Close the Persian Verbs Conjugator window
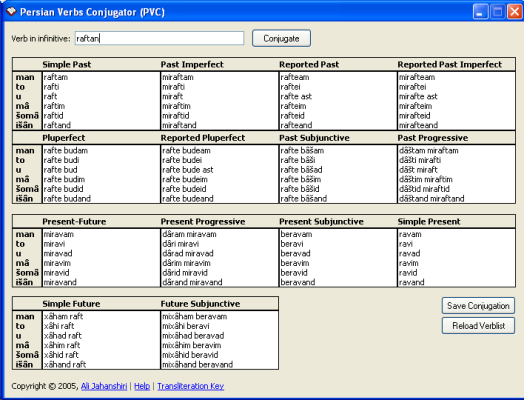This screenshot has width=524, height=400. coord(515,12)
